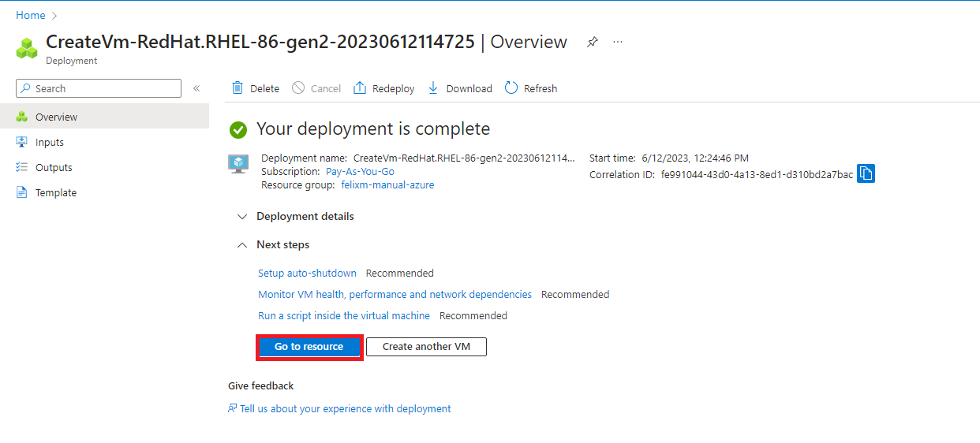Click the virtual machine monitor icon
980x443 pixels.
(x=238, y=163)
